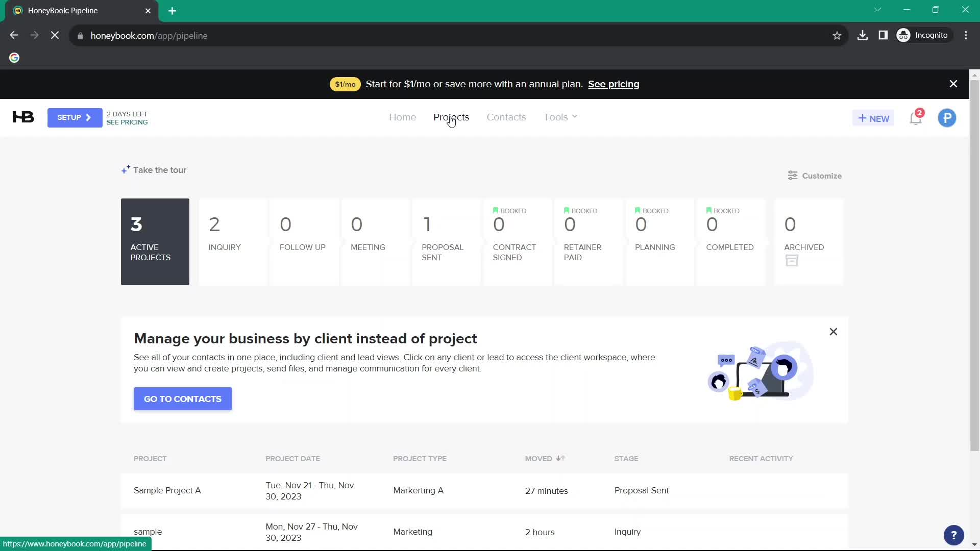This screenshot has width=980, height=551.
Task: Click the page vertical scrollbar
Action: coord(974,265)
